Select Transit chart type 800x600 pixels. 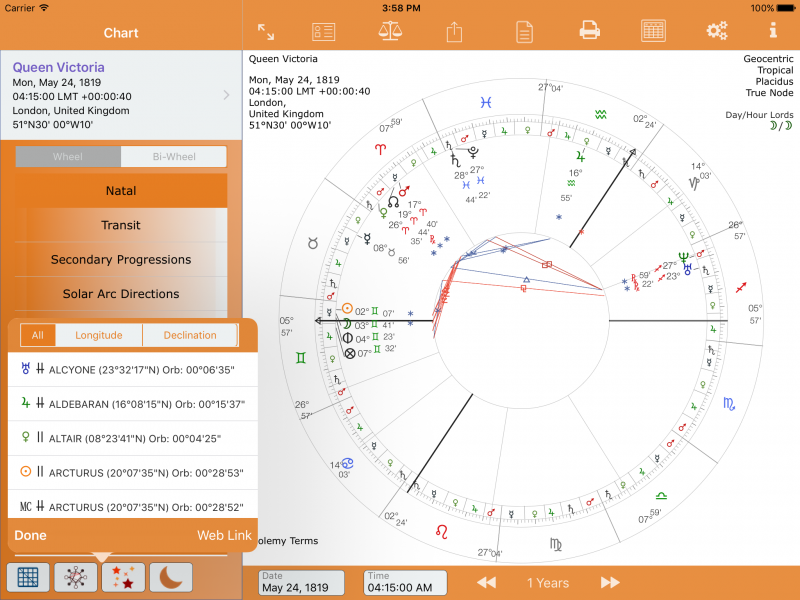pyautogui.click(x=121, y=225)
